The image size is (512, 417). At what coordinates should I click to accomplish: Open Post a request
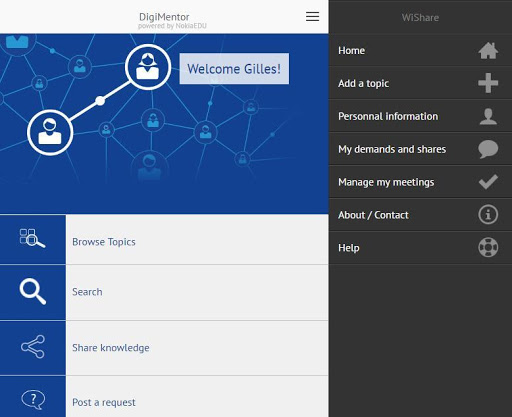click(164, 397)
